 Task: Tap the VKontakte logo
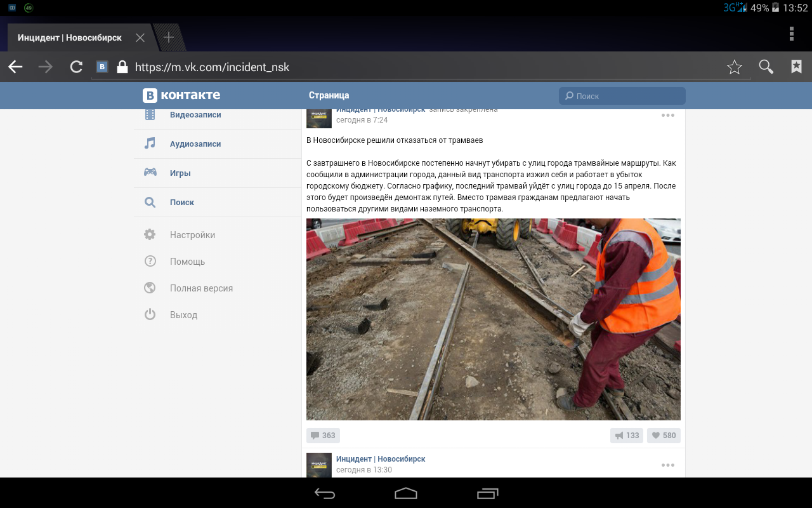click(181, 95)
